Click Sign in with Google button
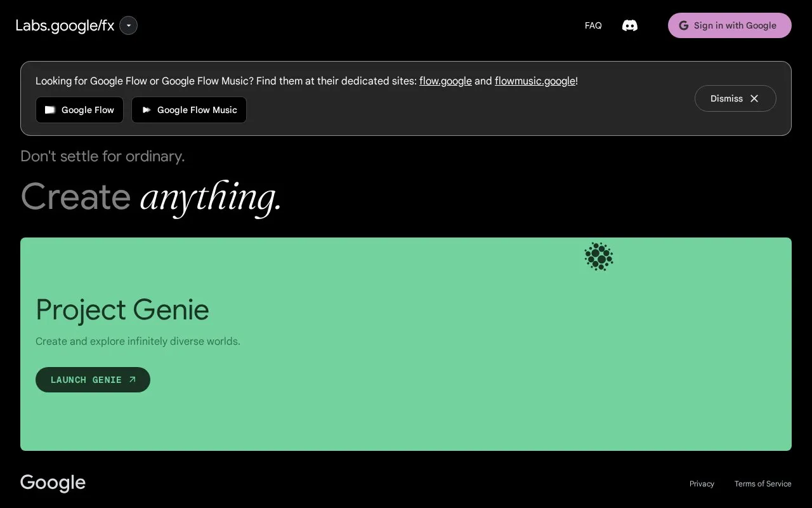812x508 pixels. coord(730,25)
